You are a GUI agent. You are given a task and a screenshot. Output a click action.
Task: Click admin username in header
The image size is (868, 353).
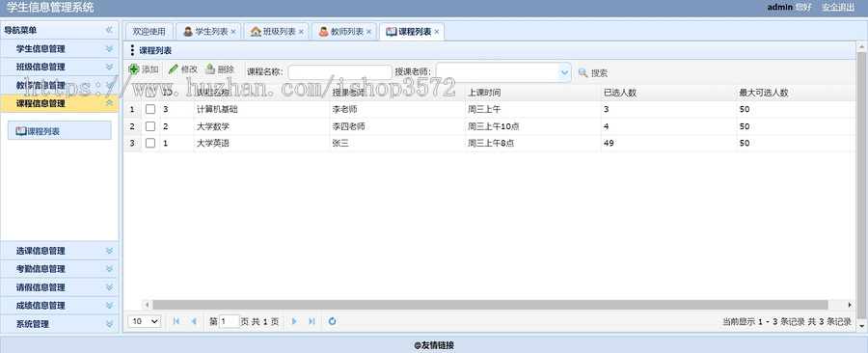(779, 8)
